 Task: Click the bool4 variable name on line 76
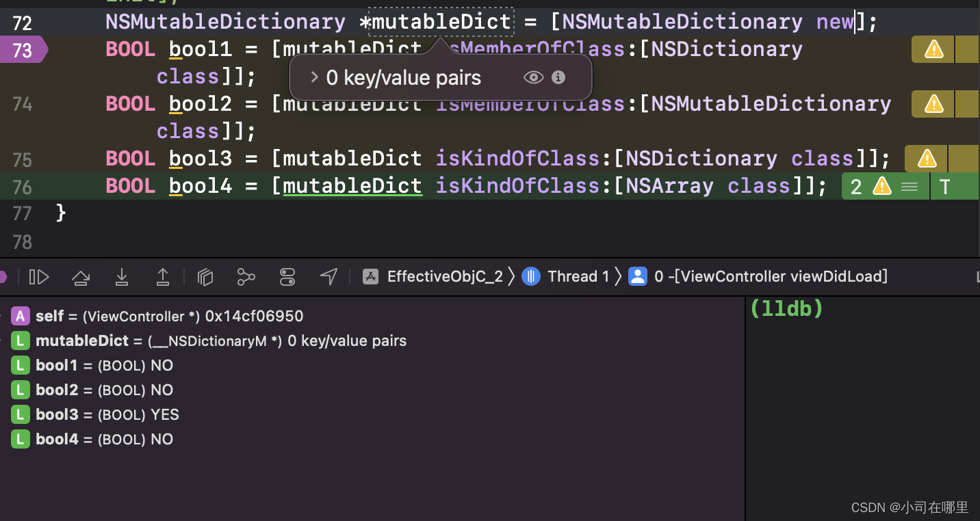pos(201,186)
